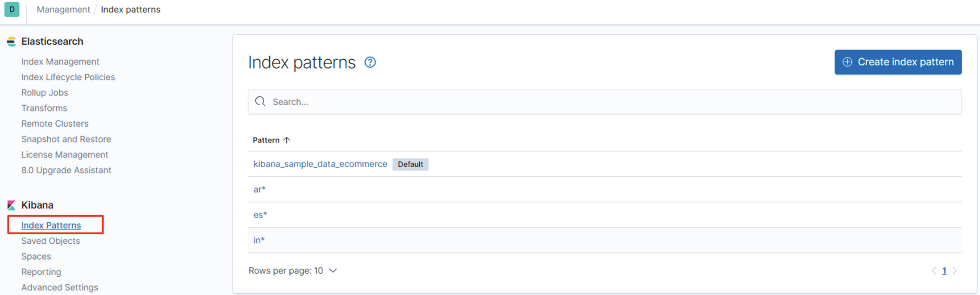980x295 pixels.
Task: Click the green D space avatar
Action: click(x=12, y=9)
